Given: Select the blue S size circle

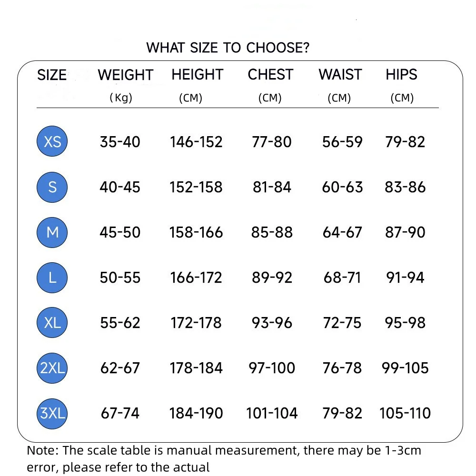Looking at the screenshot, I should coord(52,187).
